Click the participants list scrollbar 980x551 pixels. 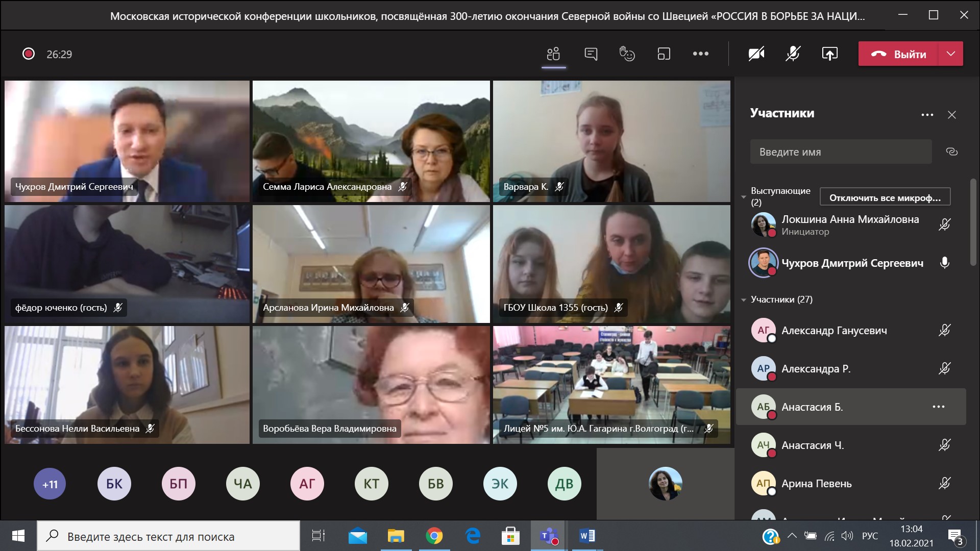click(973, 222)
